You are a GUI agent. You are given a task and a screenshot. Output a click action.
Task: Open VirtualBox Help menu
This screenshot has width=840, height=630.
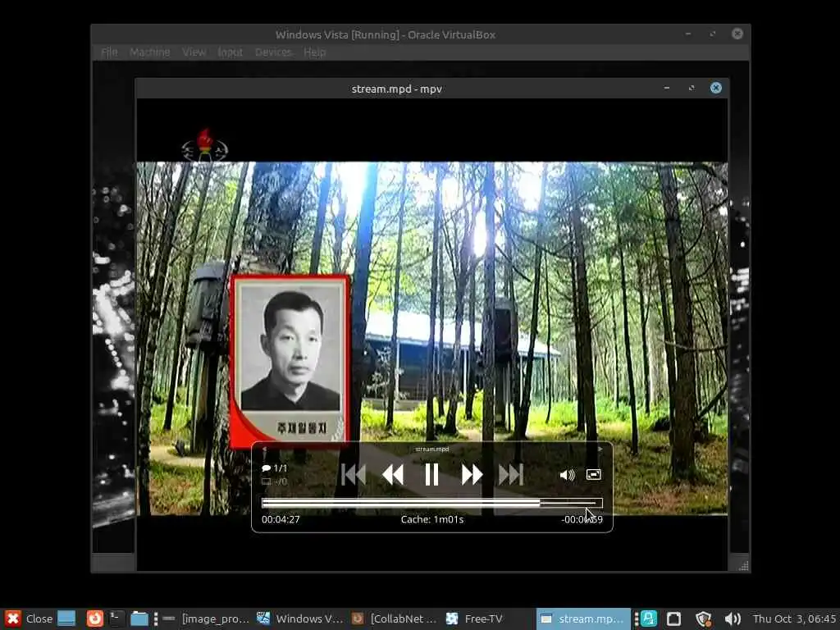(x=314, y=52)
